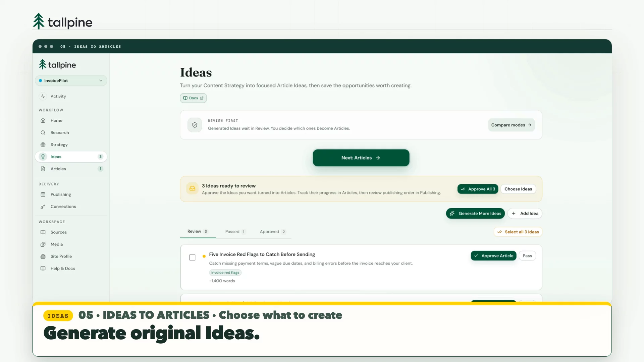Click the ~1,400 words text
Viewport: 644px width, 362px height.
point(222,281)
